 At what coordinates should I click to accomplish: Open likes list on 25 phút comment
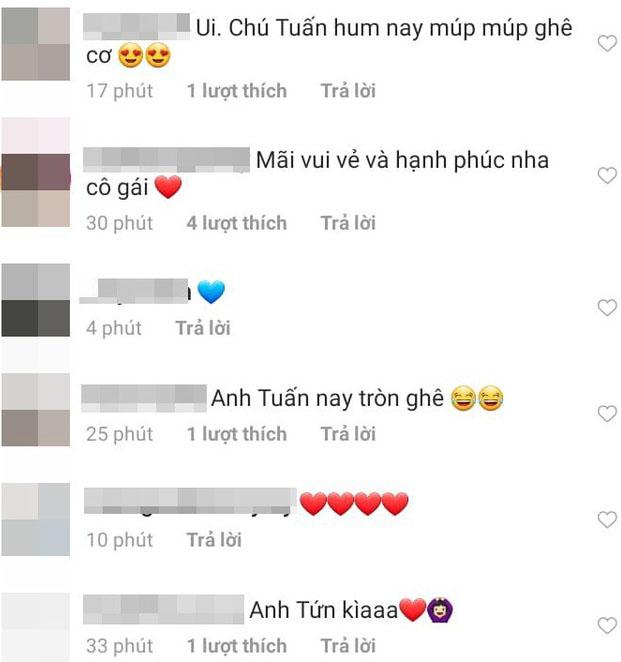click(237, 434)
